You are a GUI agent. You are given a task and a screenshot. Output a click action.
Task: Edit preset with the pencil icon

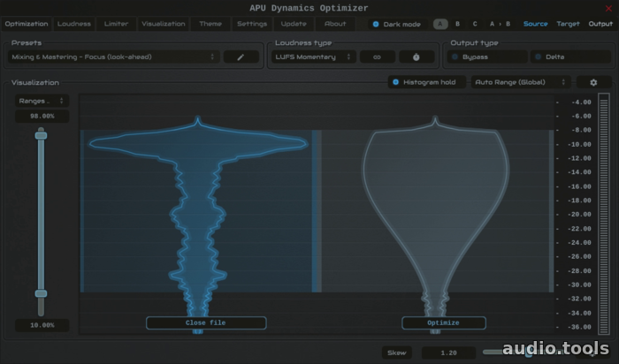(241, 57)
